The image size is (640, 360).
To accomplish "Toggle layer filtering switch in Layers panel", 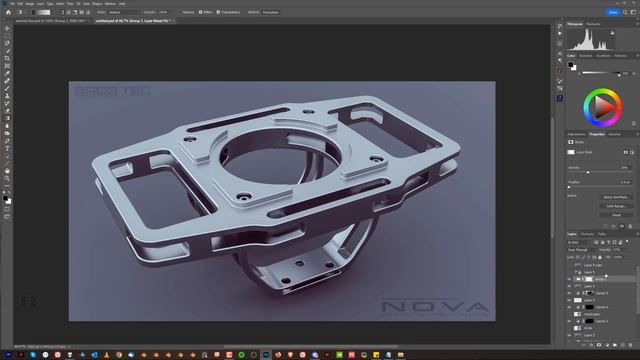I will pyautogui.click(x=627, y=242).
